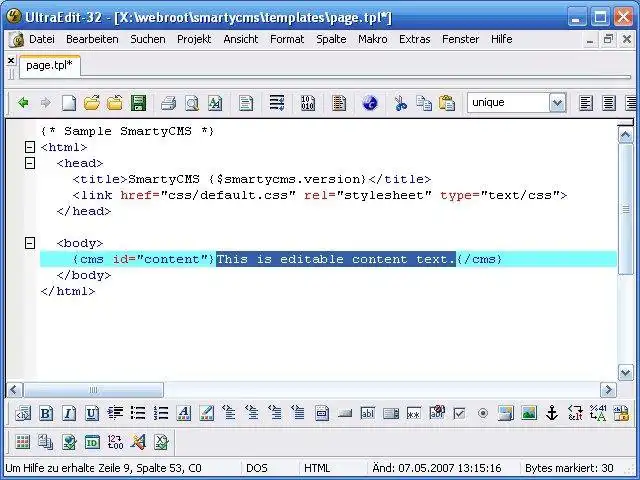Screen dimensions: 640x480
Task: Click into the 'unique' combo box field
Action: [x=508, y=103]
